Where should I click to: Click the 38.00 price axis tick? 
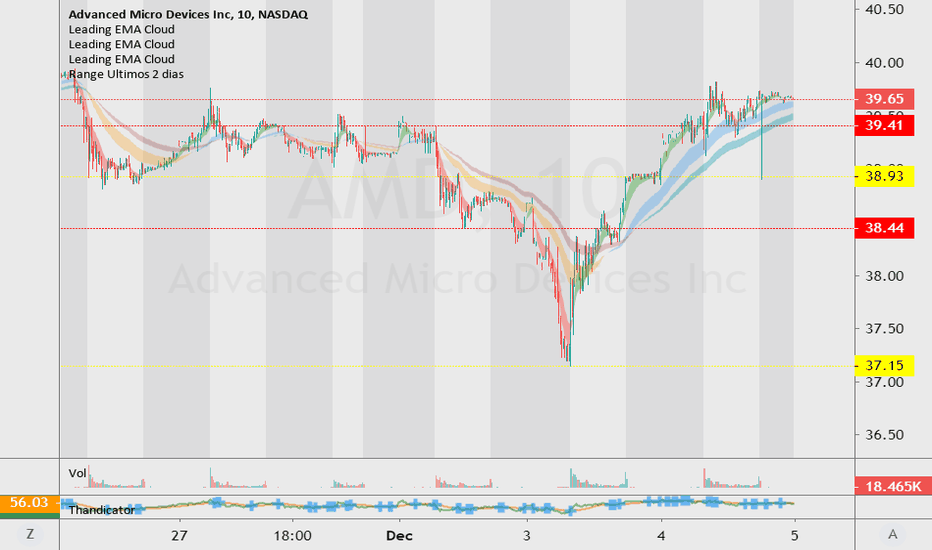coord(884,276)
